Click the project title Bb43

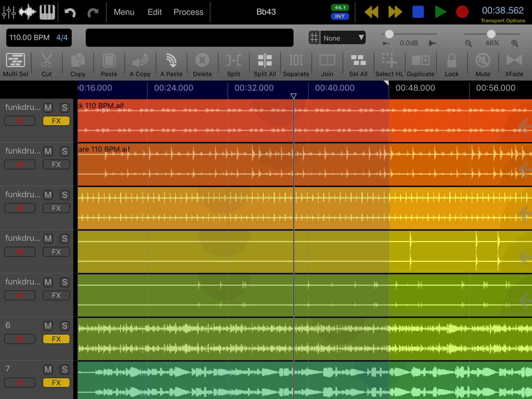click(266, 12)
